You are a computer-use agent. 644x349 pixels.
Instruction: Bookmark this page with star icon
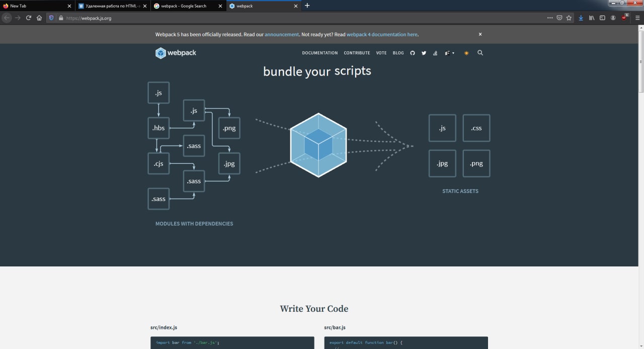click(569, 18)
